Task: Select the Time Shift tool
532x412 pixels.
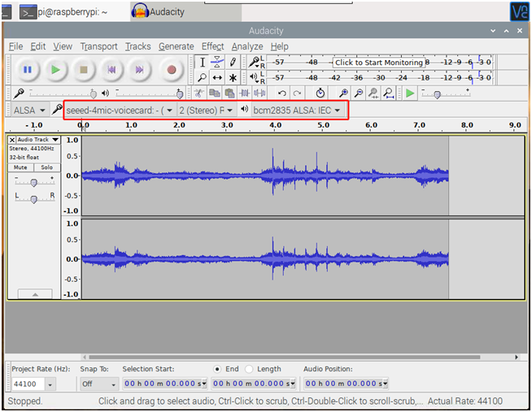Action: 217,77
